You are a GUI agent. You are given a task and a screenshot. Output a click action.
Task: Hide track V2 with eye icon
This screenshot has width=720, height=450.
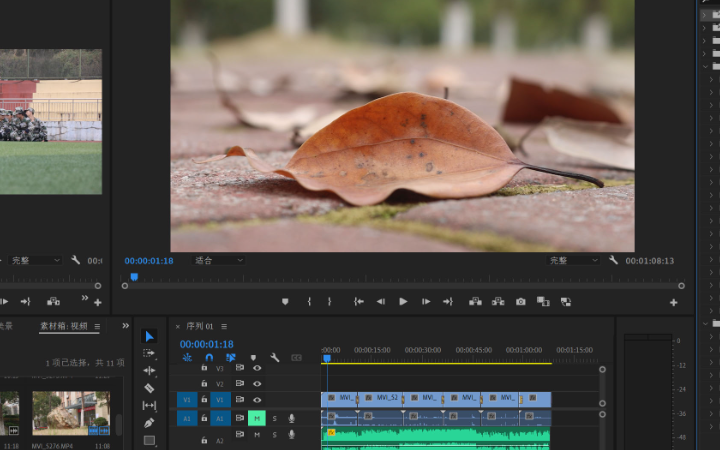pos(257,383)
